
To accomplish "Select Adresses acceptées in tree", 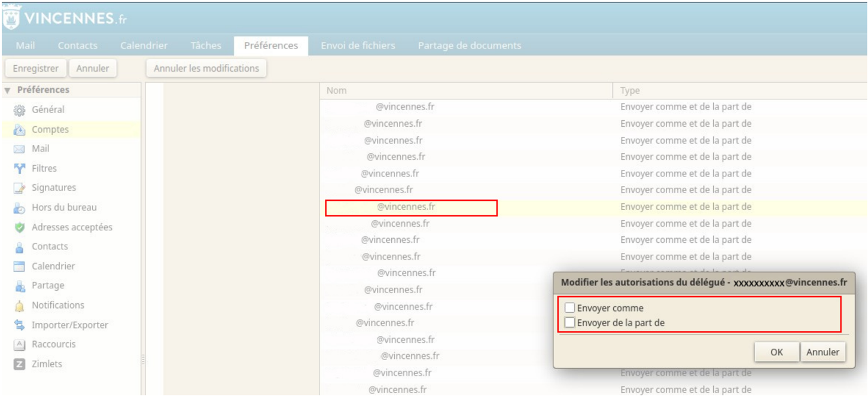I will tap(72, 227).
